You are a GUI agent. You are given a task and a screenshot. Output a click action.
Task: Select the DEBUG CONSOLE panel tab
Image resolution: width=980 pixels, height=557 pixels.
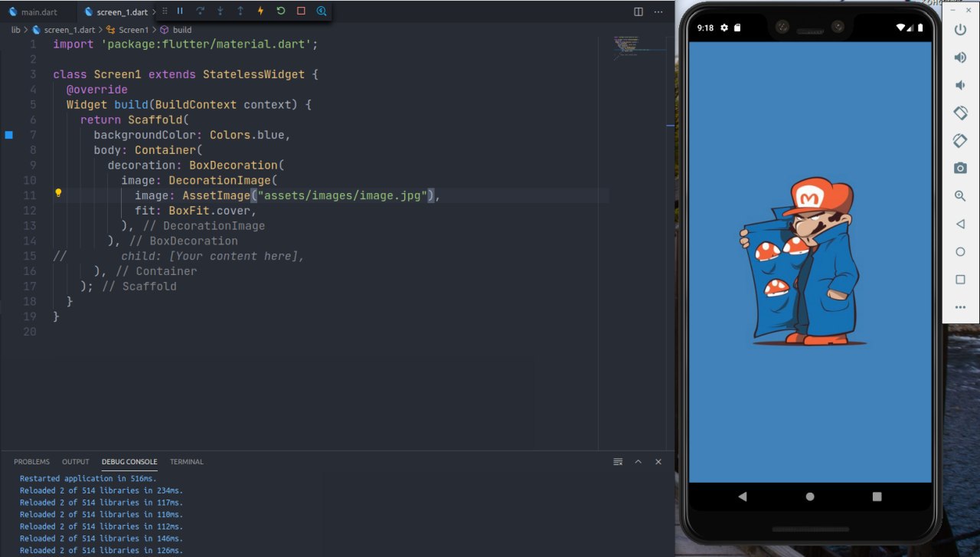click(129, 462)
